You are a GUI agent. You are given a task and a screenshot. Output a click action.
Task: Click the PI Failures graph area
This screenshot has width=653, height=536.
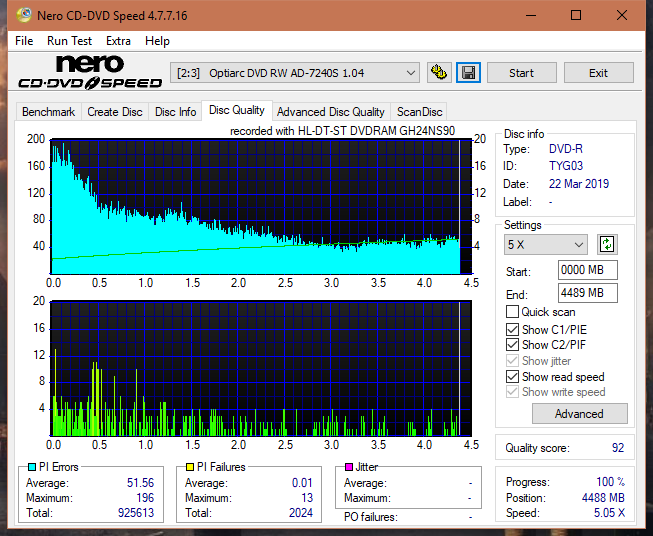(x=261, y=368)
